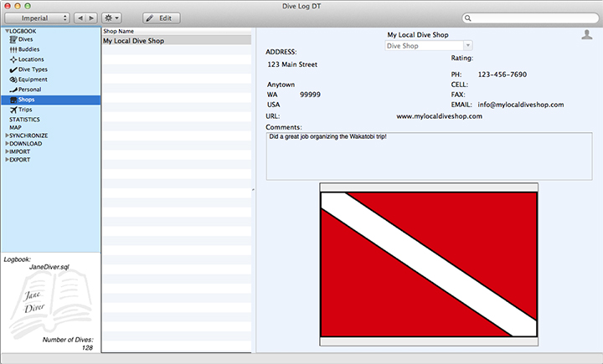
Task: Open the Equipment section
Action: tap(32, 79)
